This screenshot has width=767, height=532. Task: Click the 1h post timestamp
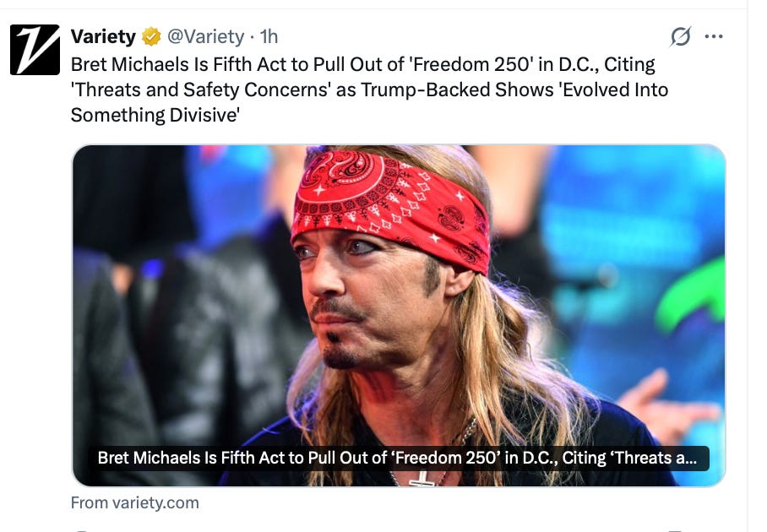[x=269, y=36]
